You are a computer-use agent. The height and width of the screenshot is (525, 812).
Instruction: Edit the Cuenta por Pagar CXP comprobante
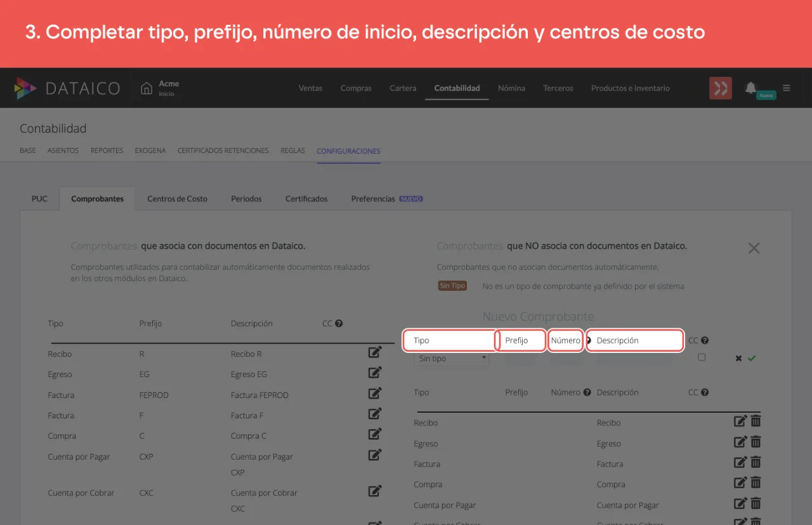pyautogui.click(x=375, y=455)
